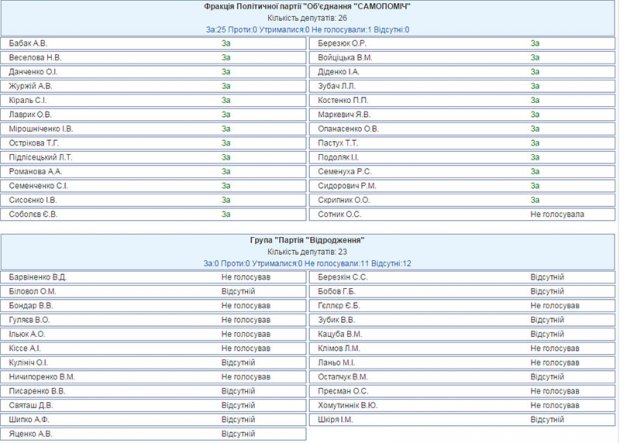Click deputy name Яценко А.В.
Image resolution: width=620 pixels, height=443 pixels.
point(30,434)
